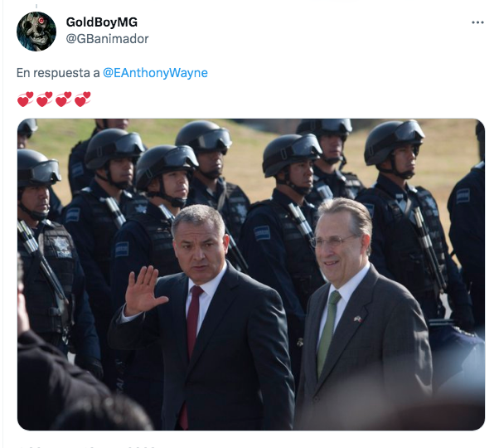Click the last revolving hearts emoji
499x448 pixels.
coord(83,100)
